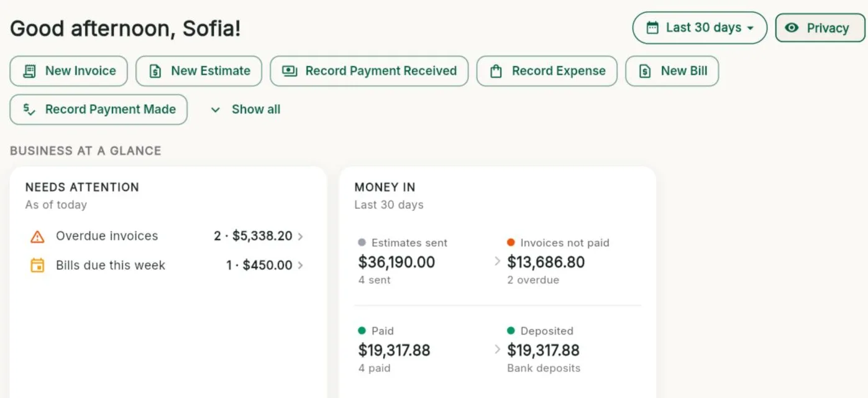Open overdue invoices via its chevron arrow
Screen dimensions: 868x398
click(x=301, y=236)
